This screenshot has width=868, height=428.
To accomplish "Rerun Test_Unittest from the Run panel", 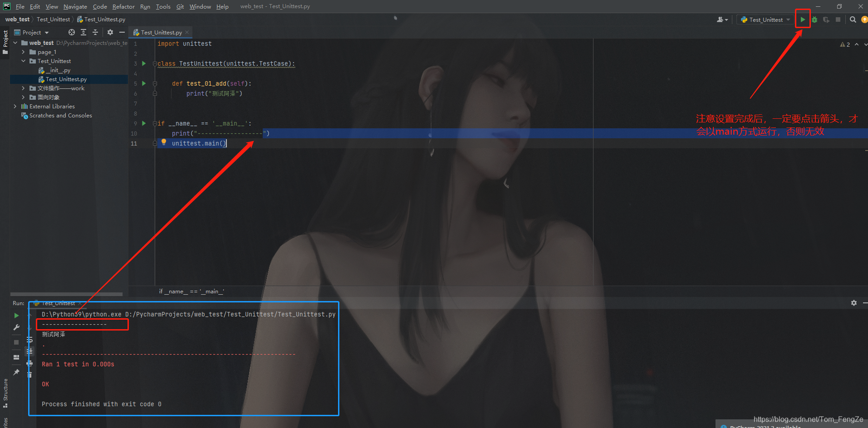I will tap(16, 315).
